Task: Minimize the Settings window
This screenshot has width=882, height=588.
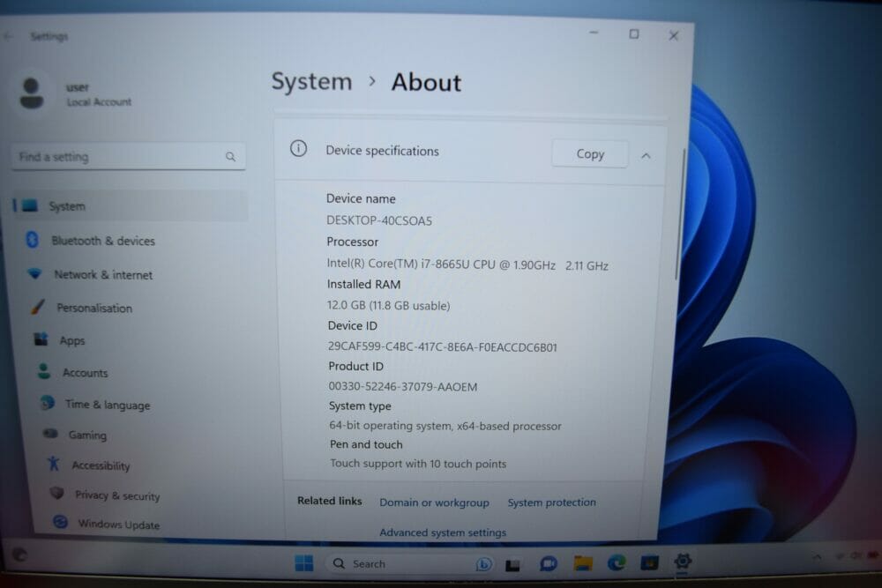Action: pos(594,33)
